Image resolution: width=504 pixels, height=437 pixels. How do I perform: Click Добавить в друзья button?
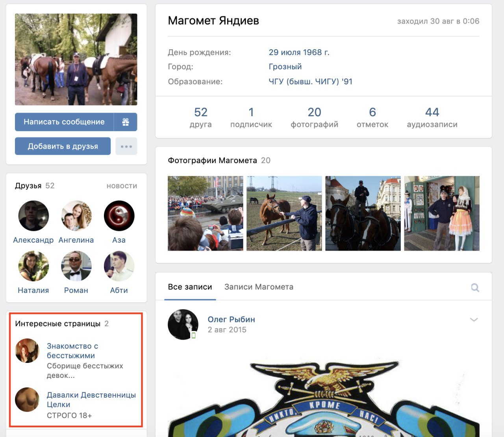click(63, 146)
